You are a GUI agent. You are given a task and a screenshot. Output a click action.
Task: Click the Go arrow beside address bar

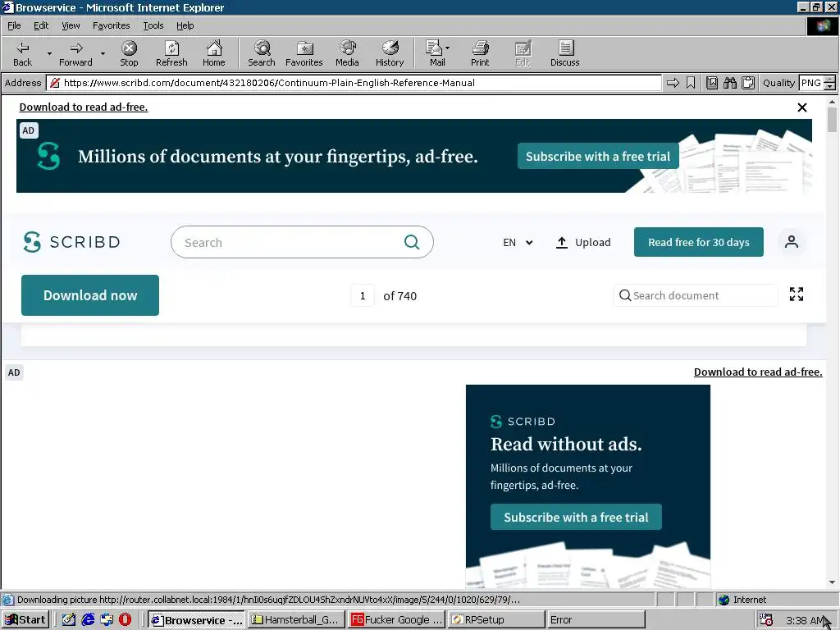(673, 83)
